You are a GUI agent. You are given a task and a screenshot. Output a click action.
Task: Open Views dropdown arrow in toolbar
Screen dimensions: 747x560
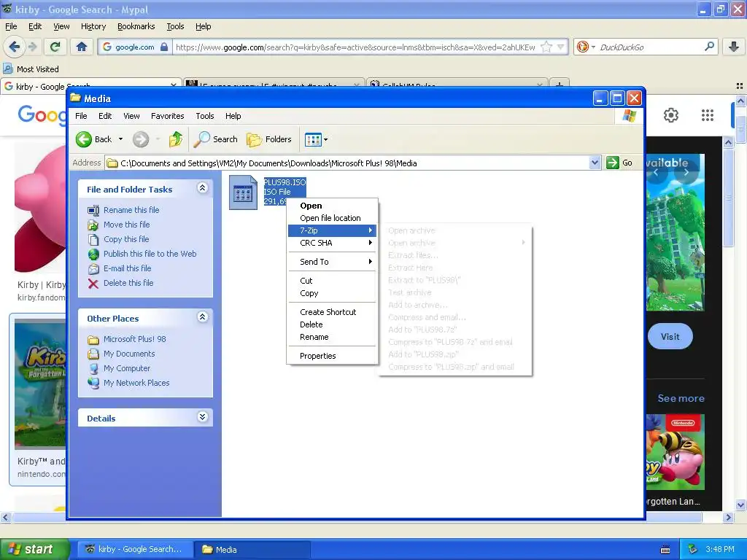(326, 140)
